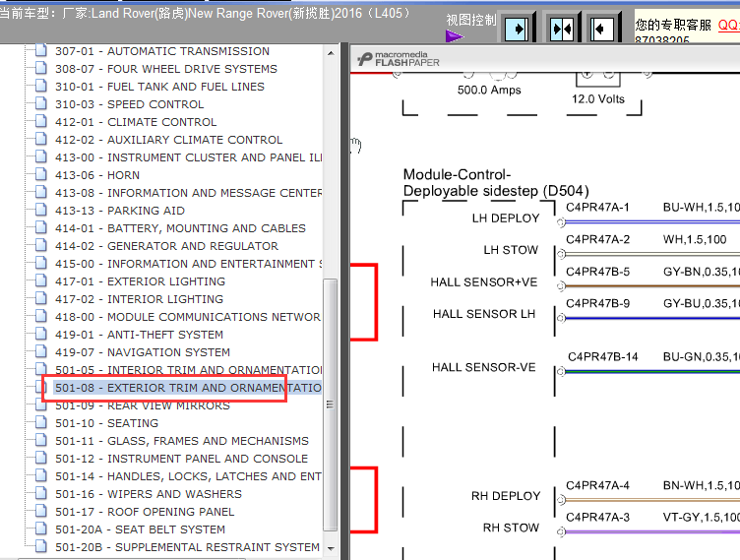The image size is (740, 560).
Task: Select 418-00 Module Communications Network
Action: [x=188, y=317]
